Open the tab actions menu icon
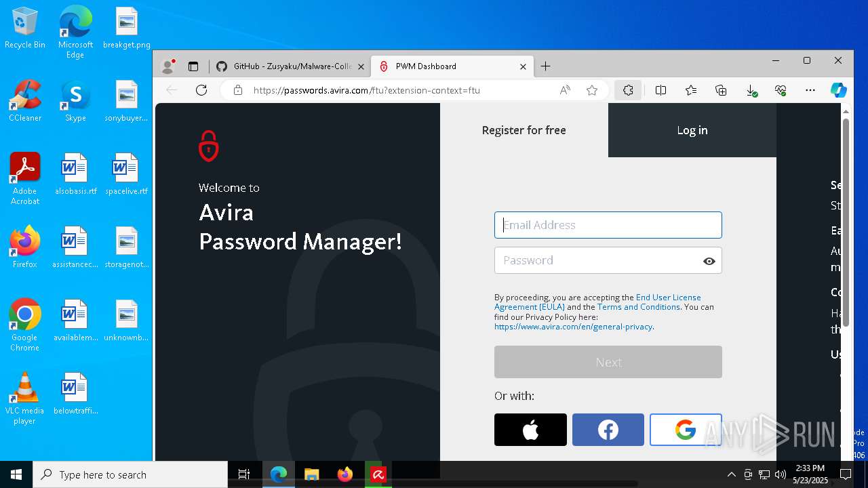This screenshot has width=868, height=488. click(x=193, y=66)
